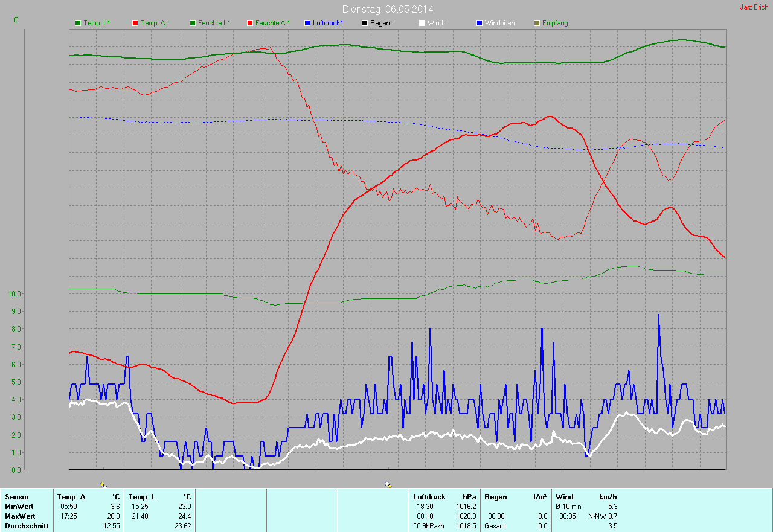Click the Luftdruck maximum value '1020.0'
This screenshot has height=532, width=773.
point(466,516)
